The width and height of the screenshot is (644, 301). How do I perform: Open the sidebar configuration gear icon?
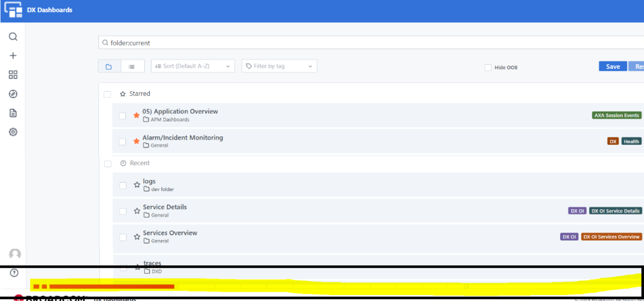tap(13, 132)
